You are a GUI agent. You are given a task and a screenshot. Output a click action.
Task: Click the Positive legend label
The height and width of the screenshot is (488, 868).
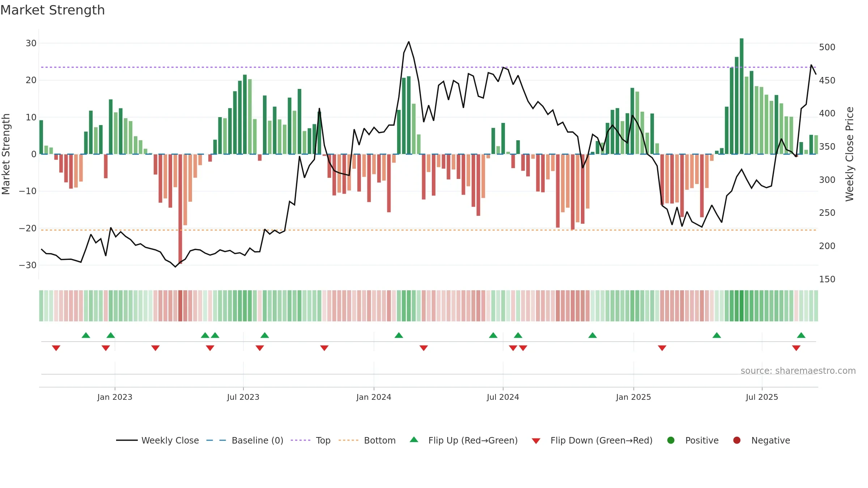[702, 440]
